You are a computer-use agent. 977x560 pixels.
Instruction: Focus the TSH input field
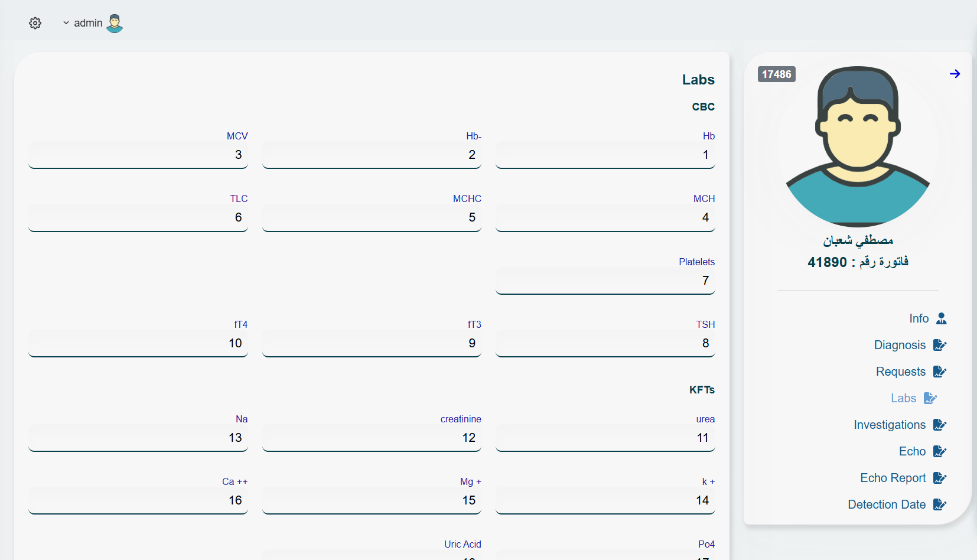pos(605,343)
